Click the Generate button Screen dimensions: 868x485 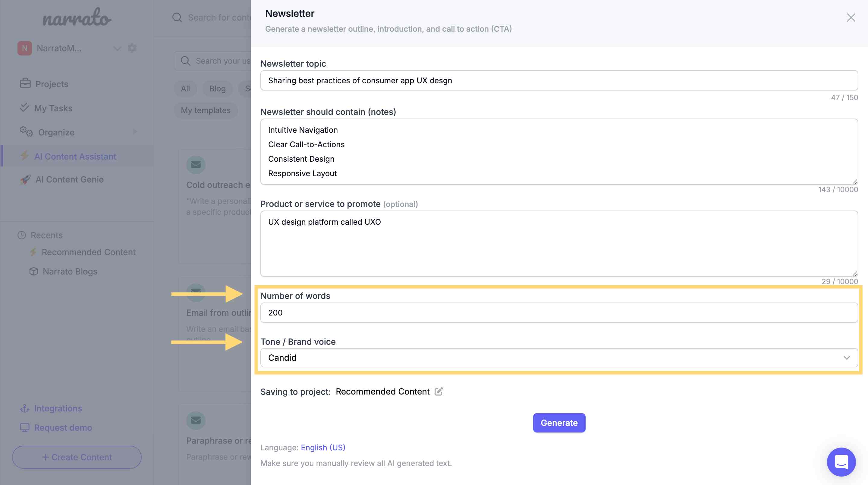pyautogui.click(x=559, y=423)
